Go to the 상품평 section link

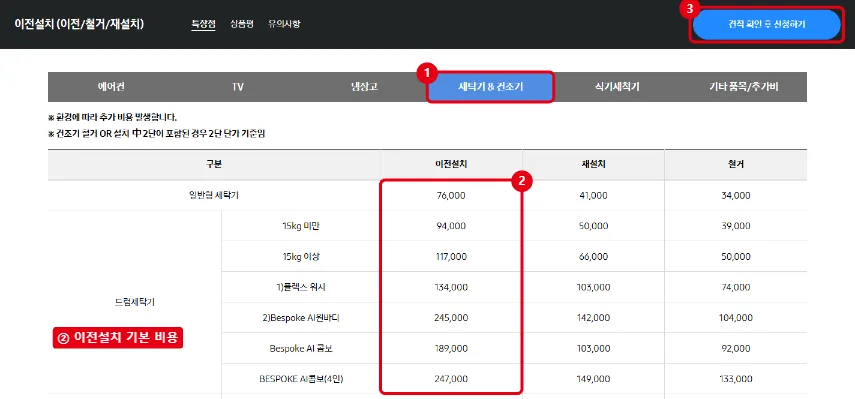pos(242,24)
